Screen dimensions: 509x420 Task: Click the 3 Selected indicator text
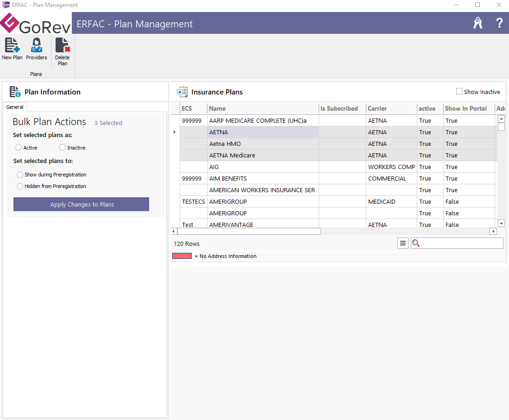coord(108,123)
